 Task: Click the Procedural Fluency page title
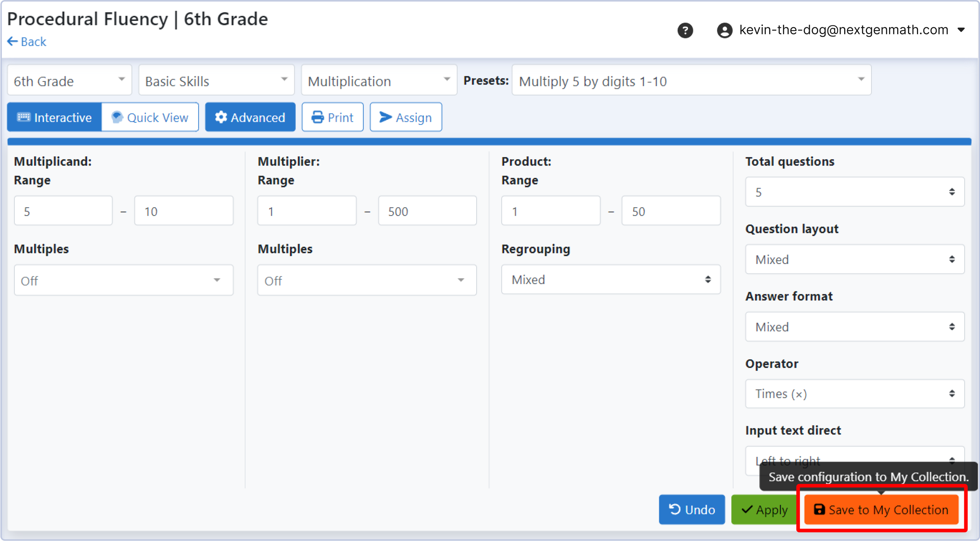(137, 19)
